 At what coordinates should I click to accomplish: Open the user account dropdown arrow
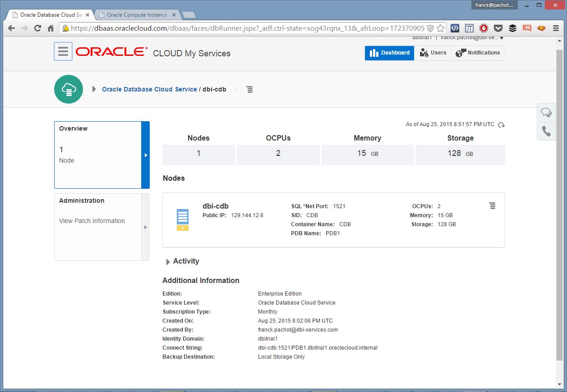502,38
